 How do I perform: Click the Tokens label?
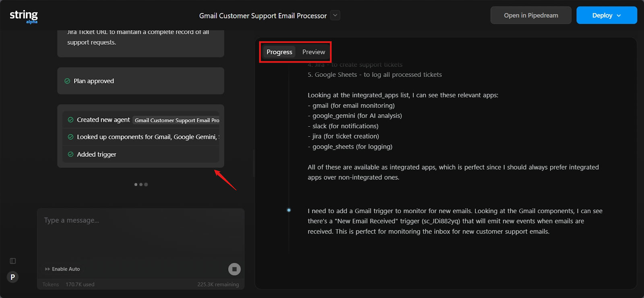[x=51, y=284]
